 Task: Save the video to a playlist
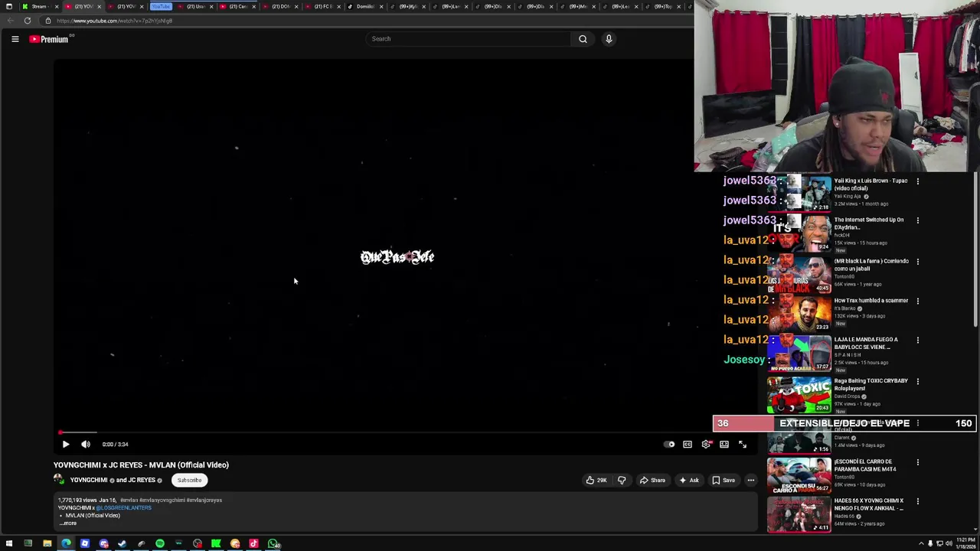point(724,481)
